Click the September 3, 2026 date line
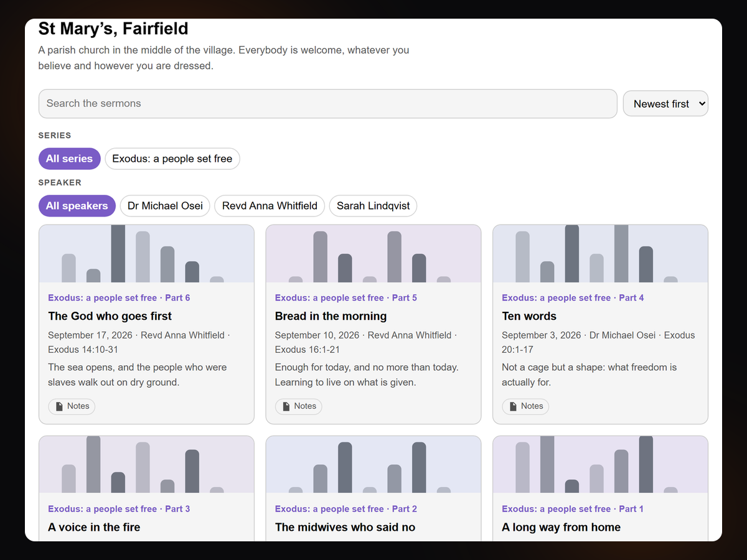 [x=598, y=342]
